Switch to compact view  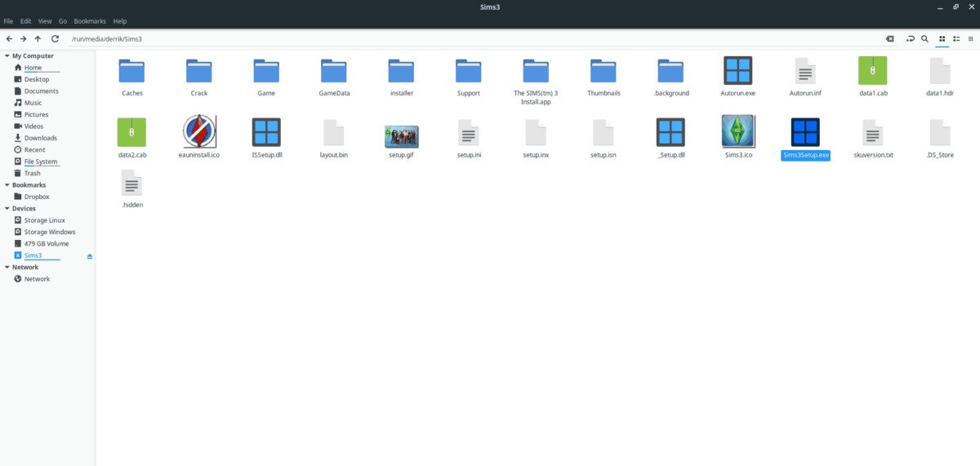coord(971,38)
